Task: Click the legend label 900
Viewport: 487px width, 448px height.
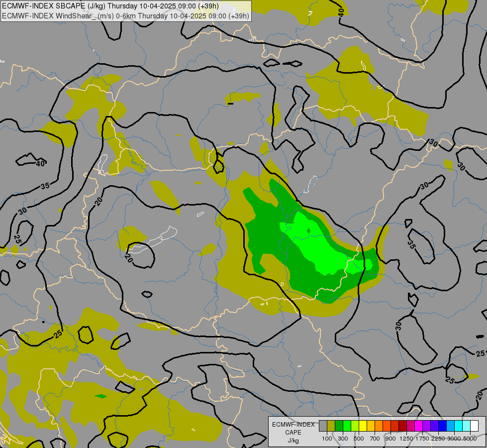Action: [390, 439]
